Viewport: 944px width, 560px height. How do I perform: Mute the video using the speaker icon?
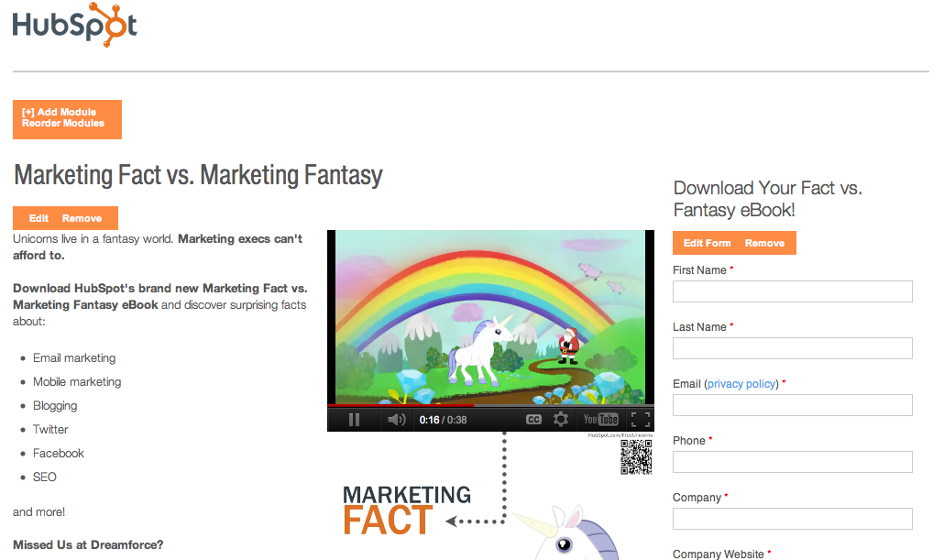click(x=396, y=420)
